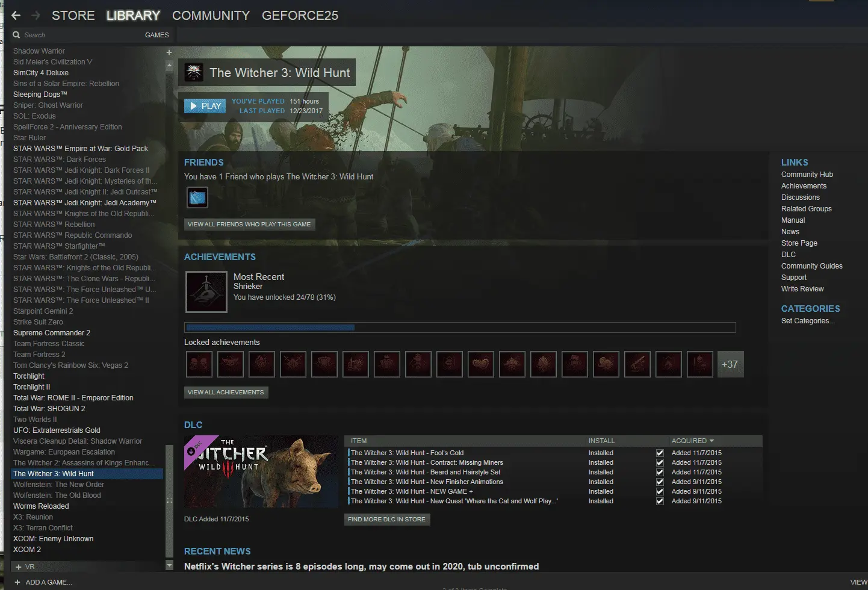Uncheck the Fool's Gold DLC checkbox
The image size is (868, 590).
click(x=660, y=453)
